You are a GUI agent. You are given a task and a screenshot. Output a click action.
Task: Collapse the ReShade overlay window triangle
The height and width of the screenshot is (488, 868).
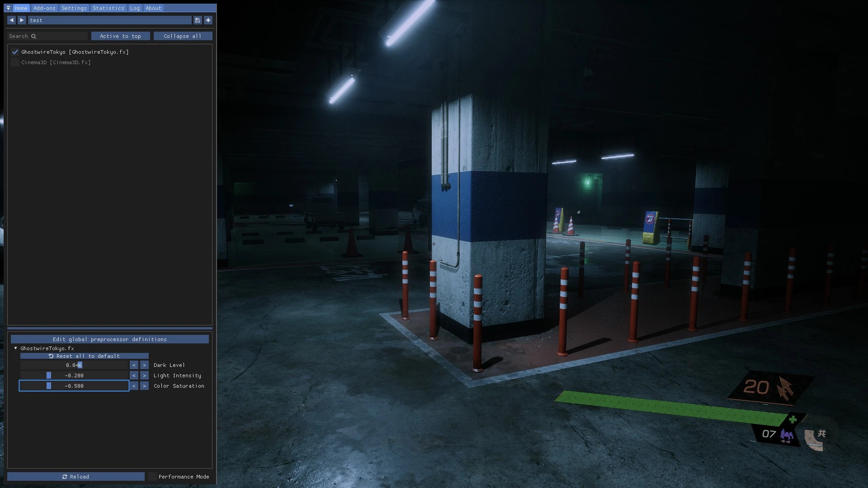point(8,8)
